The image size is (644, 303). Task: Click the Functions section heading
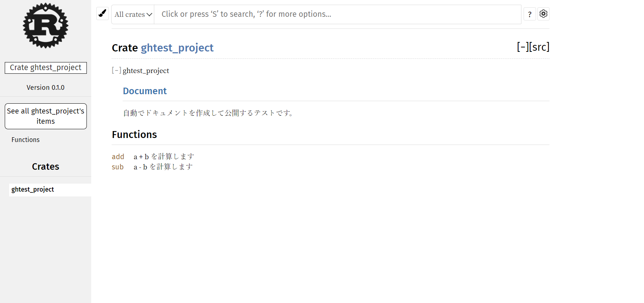point(134,135)
